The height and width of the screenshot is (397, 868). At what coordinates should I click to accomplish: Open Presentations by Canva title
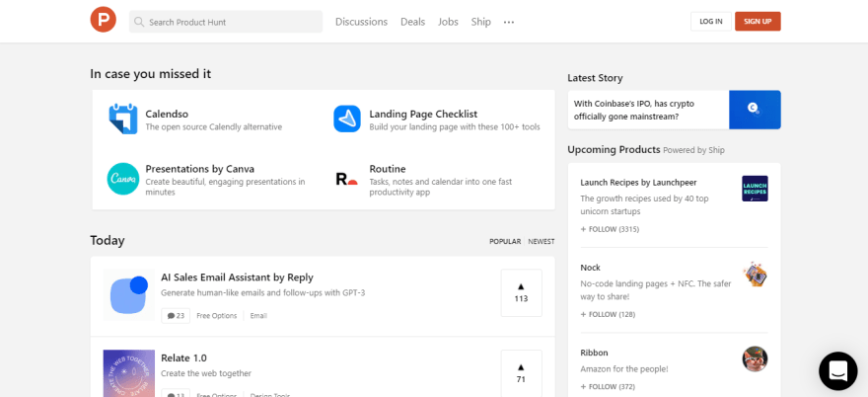(200, 169)
